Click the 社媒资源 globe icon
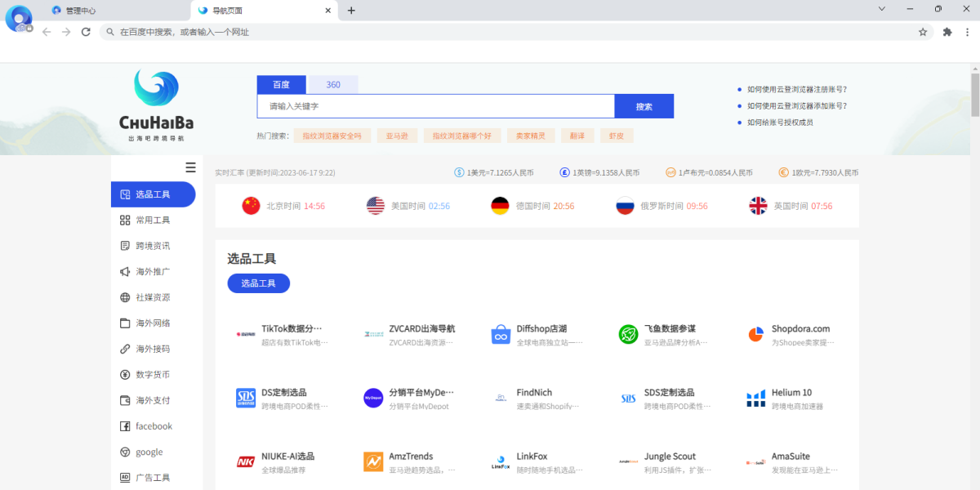This screenshot has height=490, width=980. pyautogui.click(x=124, y=297)
